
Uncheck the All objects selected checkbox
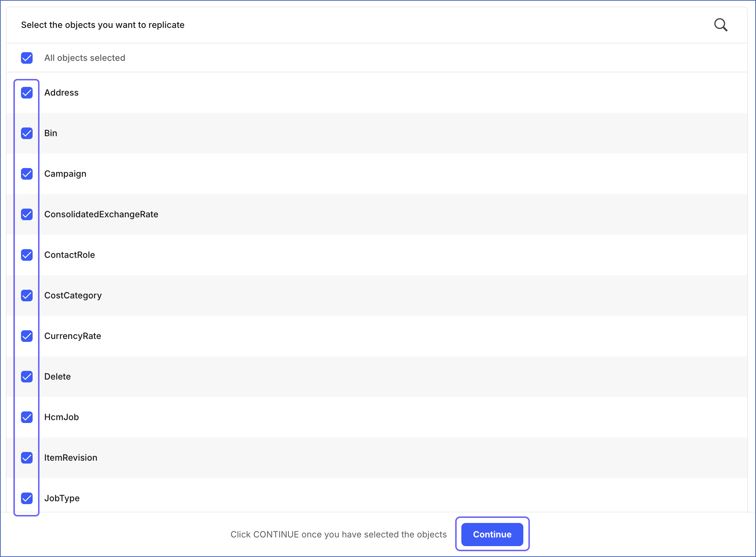click(x=26, y=58)
